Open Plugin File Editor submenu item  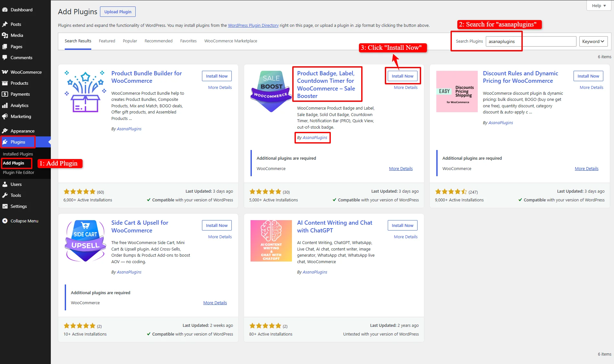click(x=18, y=172)
